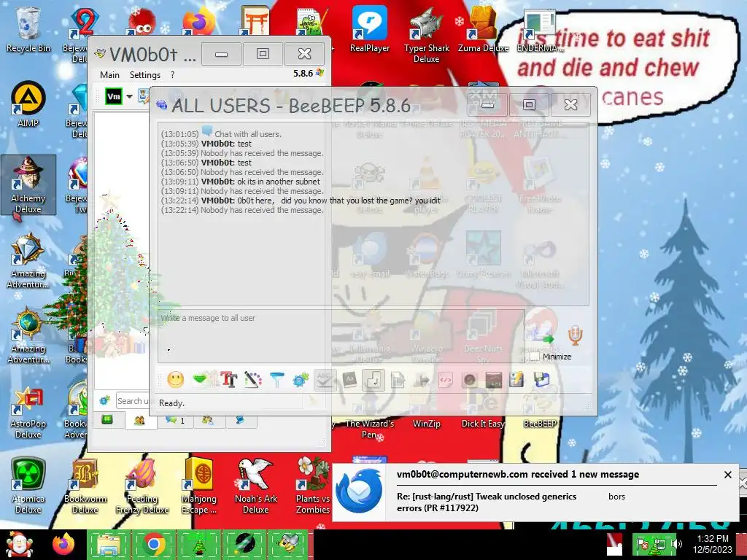Switch to the BeeBEEP bee taskbar item
Image resolution: width=747 pixels, height=560 pixels.
288,545
